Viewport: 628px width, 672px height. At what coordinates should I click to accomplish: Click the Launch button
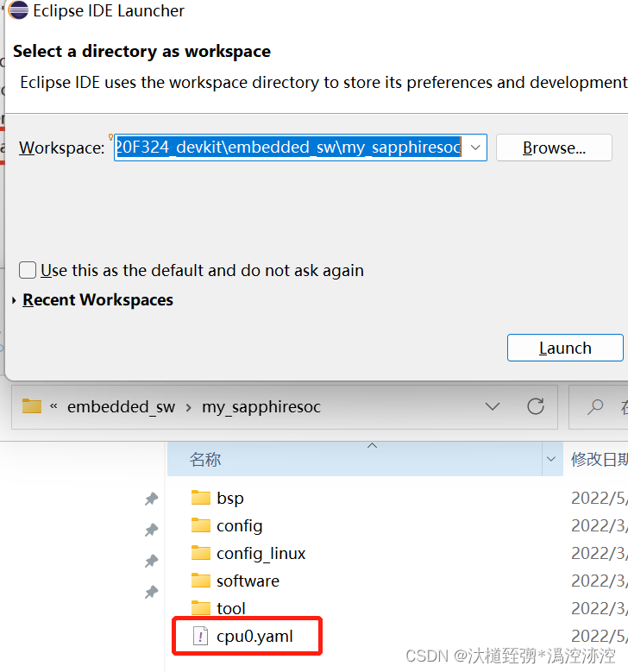tap(565, 348)
